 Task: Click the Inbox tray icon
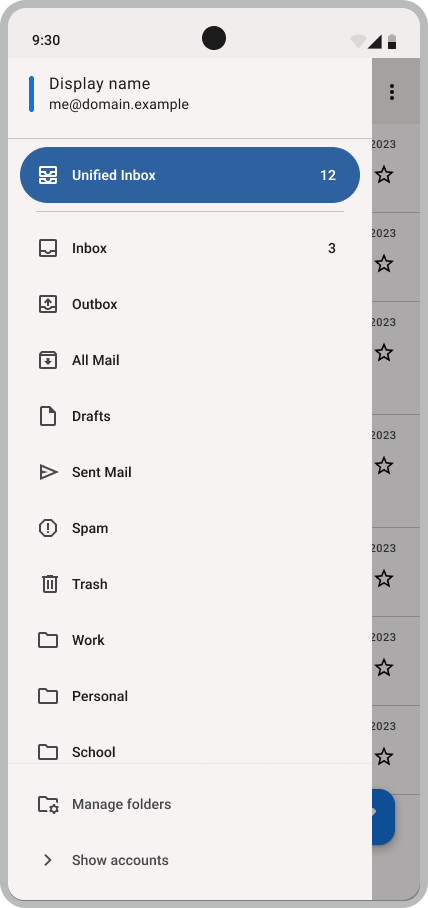(x=48, y=248)
